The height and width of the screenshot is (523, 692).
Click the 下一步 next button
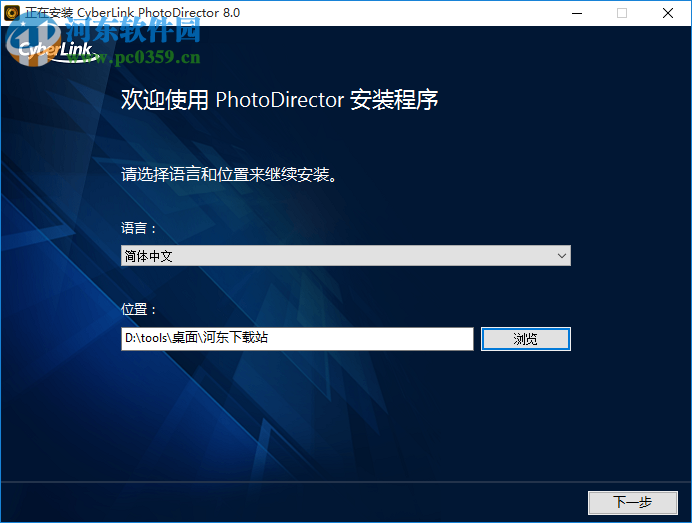(632, 502)
